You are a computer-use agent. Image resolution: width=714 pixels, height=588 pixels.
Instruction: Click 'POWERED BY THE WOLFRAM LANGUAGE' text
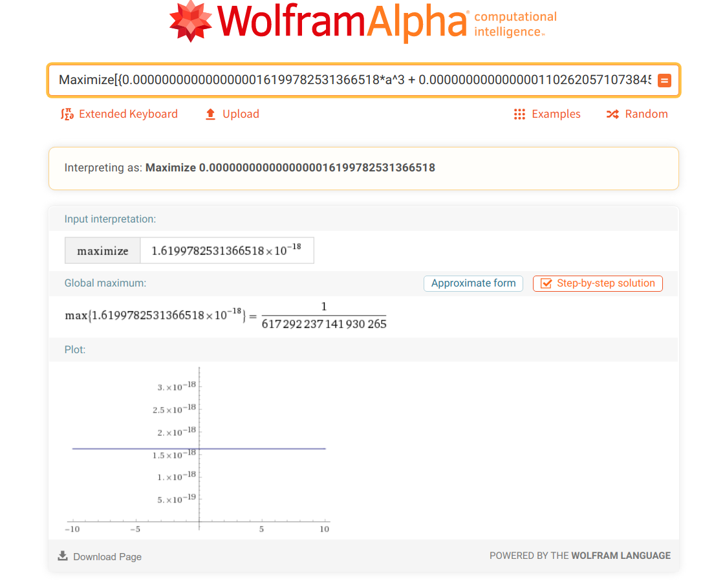pos(580,556)
